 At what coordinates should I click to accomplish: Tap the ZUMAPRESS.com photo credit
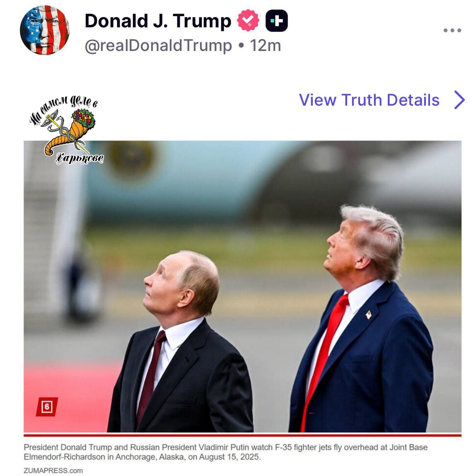pyautogui.click(x=53, y=470)
